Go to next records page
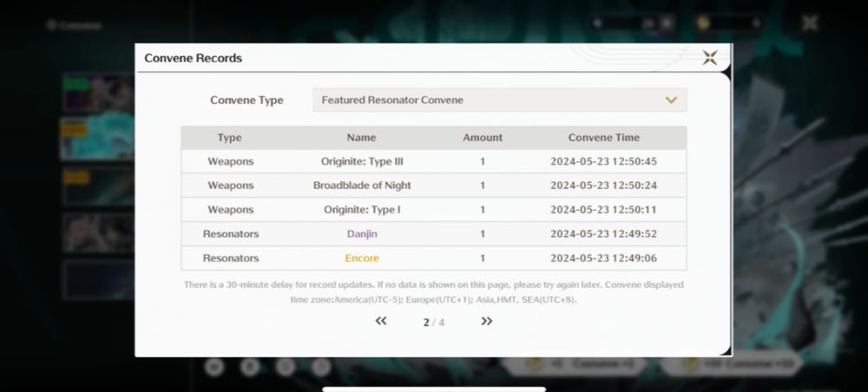 point(487,321)
